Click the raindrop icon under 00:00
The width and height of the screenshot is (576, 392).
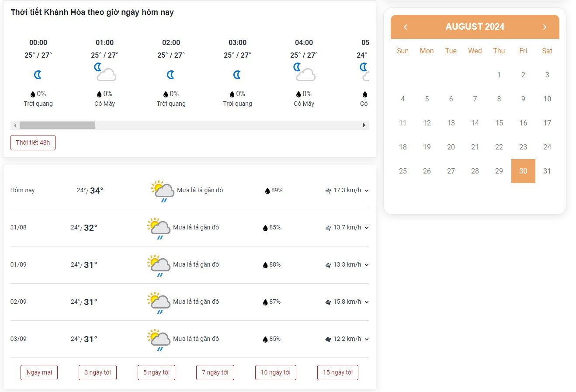tap(33, 94)
